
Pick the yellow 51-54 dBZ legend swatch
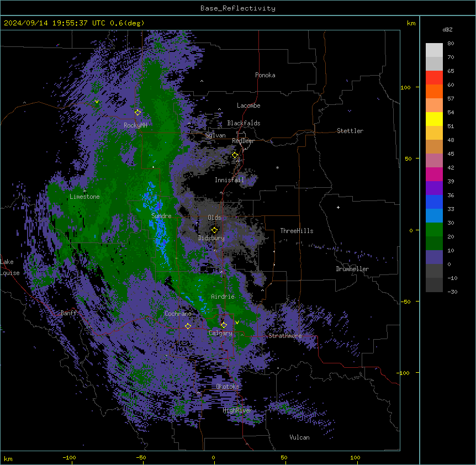pyautogui.click(x=434, y=119)
